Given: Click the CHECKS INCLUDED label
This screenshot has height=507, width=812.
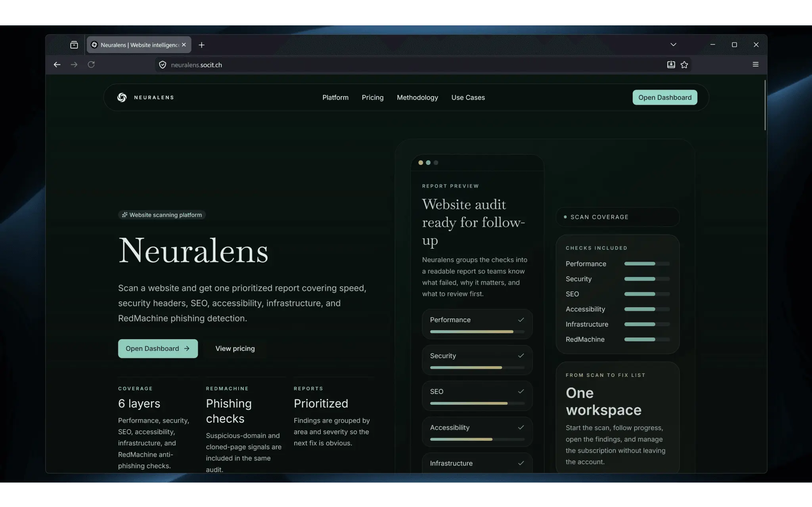Looking at the screenshot, I should pyautogui.click(x=596, y=248).
